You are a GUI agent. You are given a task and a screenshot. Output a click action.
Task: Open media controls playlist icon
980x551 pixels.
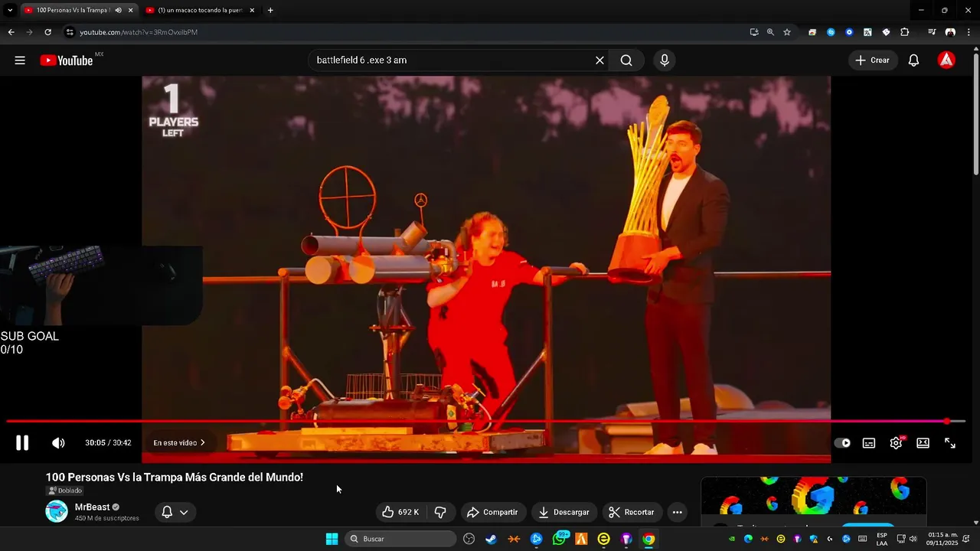(932, 32)
